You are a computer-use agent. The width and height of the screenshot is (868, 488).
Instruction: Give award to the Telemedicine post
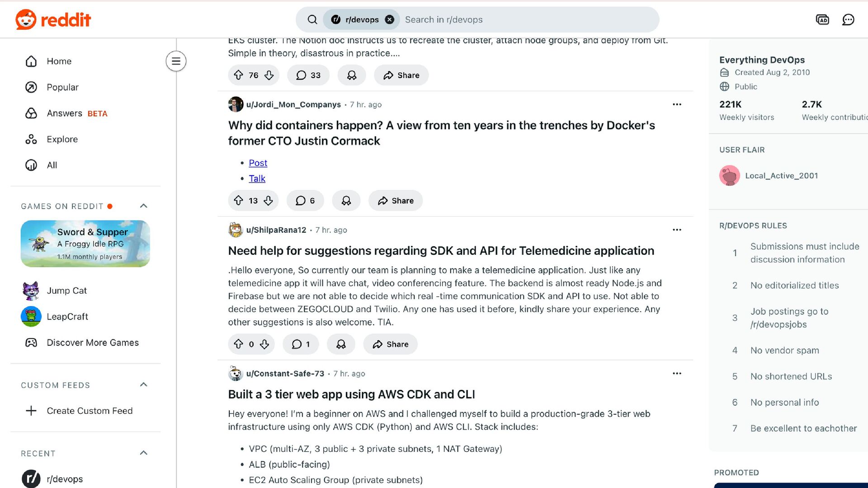[341, 344]
